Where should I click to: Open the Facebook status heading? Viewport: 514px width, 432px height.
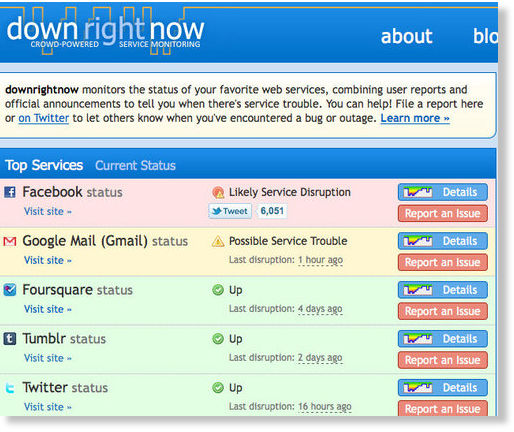[72, 192]
